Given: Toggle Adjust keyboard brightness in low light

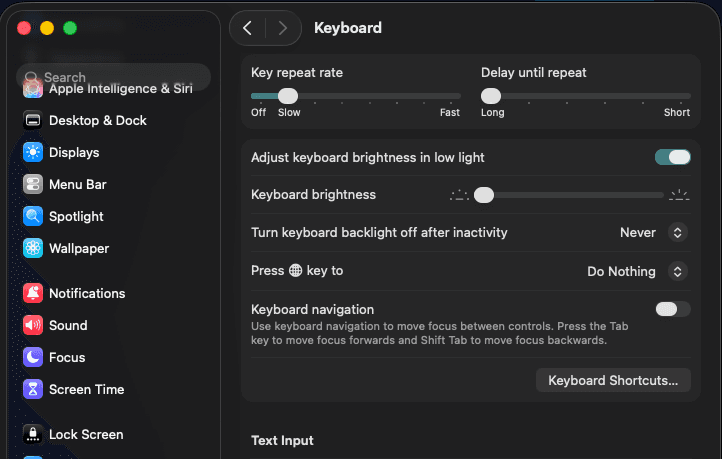Looking at the screenshot, I should click(x=673, y=157).
